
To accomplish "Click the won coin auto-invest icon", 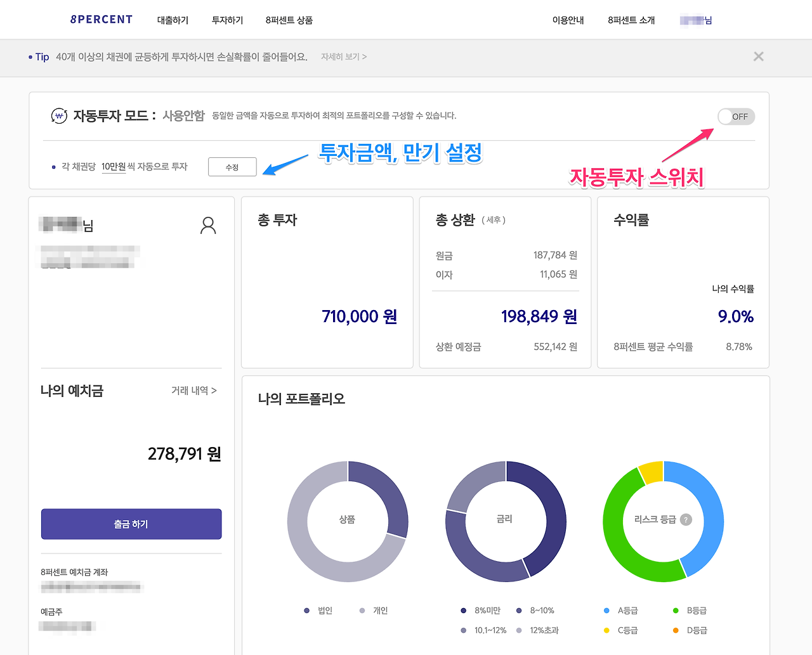I will (59, 115).
